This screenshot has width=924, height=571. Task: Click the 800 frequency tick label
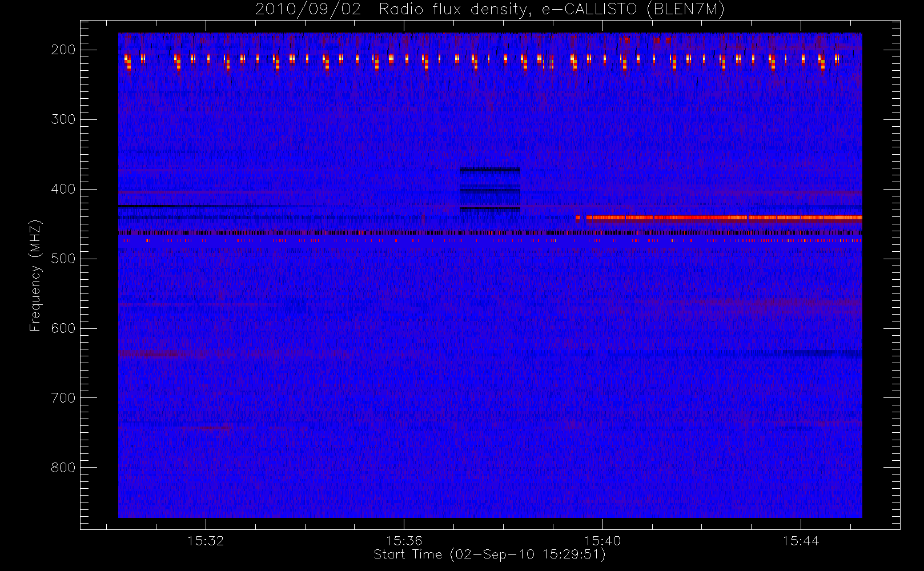pos(63,468)
